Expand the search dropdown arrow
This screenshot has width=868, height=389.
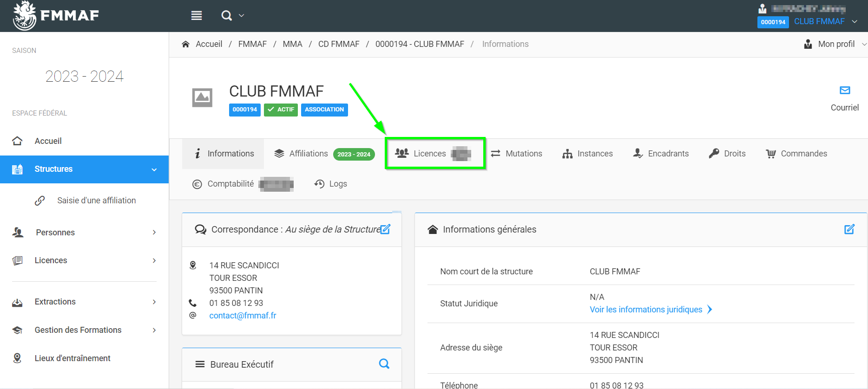click(241, 16)
